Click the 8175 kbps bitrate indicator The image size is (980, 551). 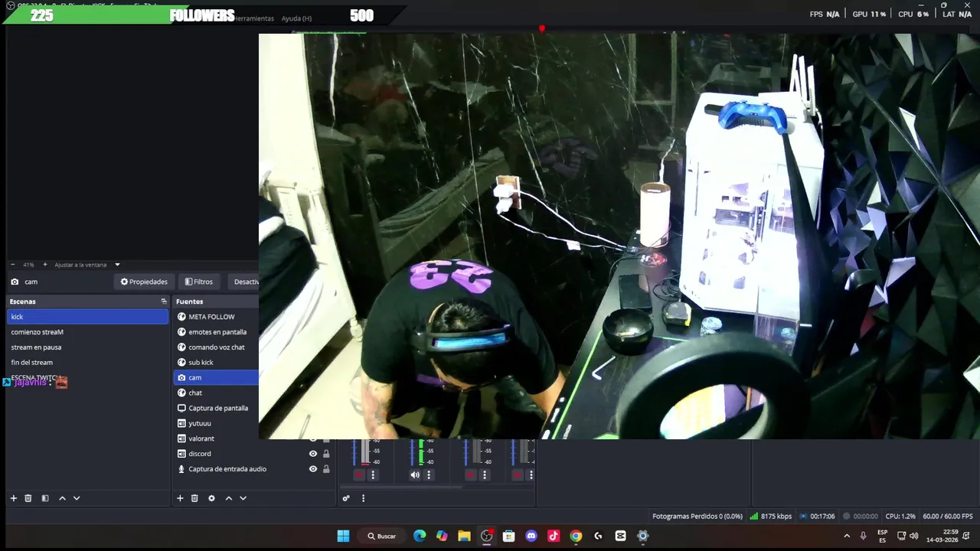(771, 517)
